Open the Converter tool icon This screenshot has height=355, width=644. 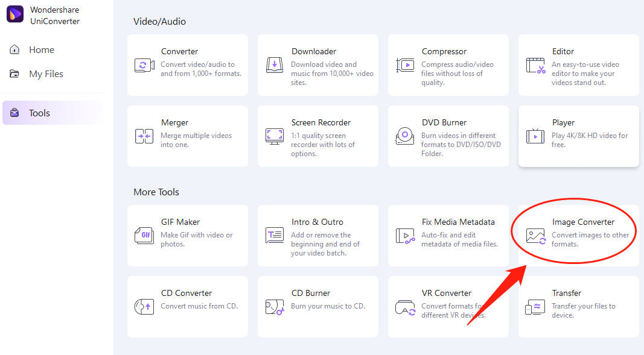coord(144,65)
